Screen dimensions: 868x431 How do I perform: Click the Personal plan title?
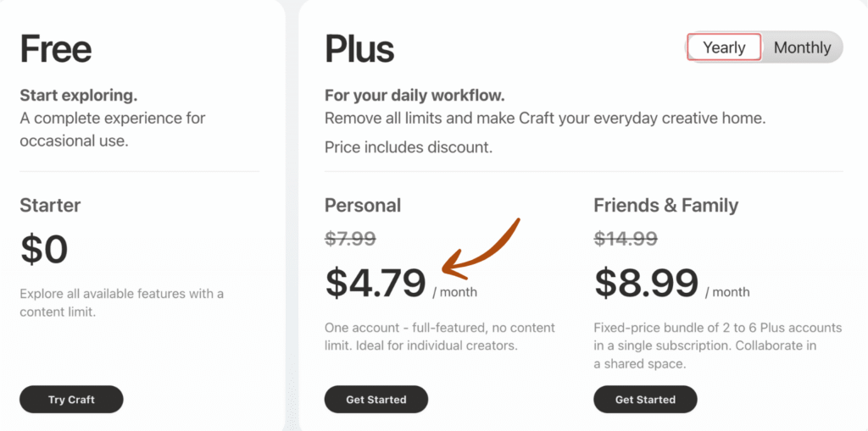pos(363,205)
